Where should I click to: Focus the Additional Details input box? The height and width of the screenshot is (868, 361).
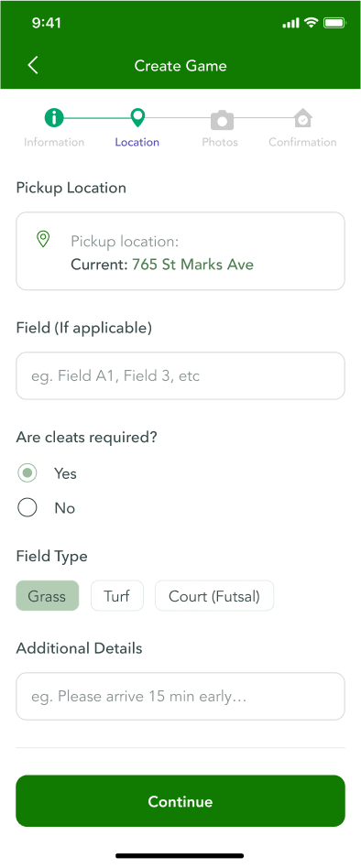pyautogui.click(x=180, y=697)
